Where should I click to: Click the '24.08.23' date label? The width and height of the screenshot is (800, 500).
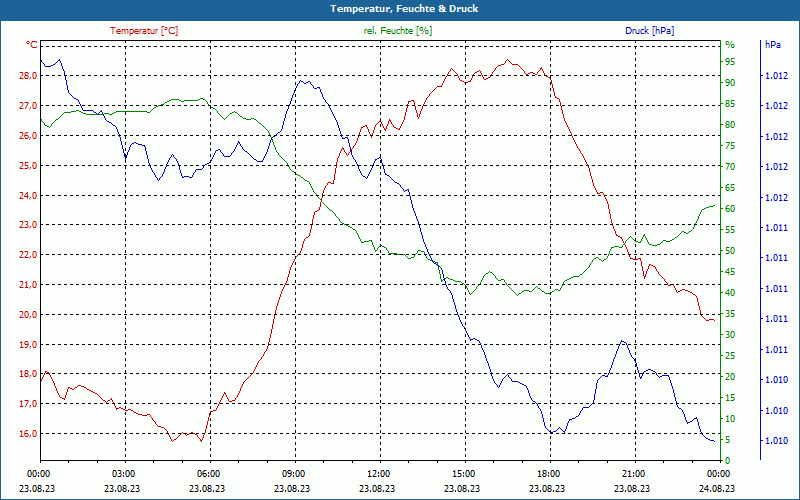pos(717,489)
